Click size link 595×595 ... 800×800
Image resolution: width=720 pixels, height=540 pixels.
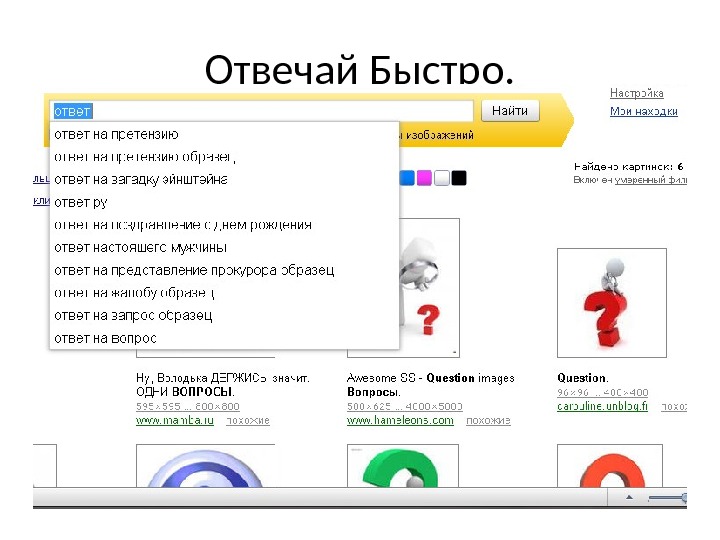tap(188, 406)
